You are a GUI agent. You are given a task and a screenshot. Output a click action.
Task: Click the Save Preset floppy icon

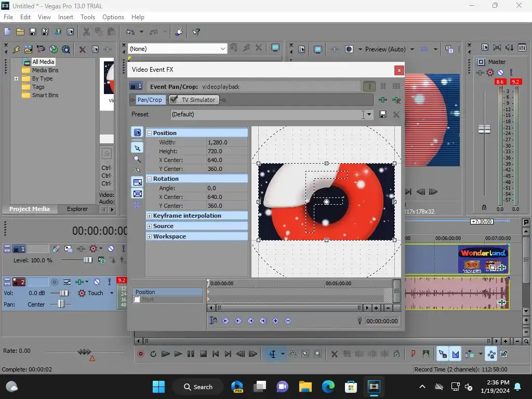(x=383, y=114)
